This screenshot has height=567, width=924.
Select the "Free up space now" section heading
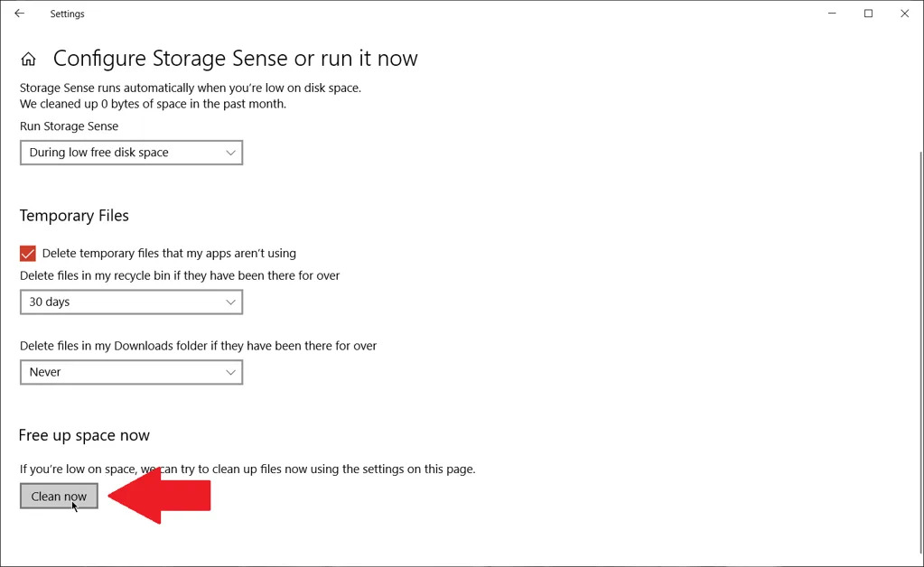click(x=84, y=434)
